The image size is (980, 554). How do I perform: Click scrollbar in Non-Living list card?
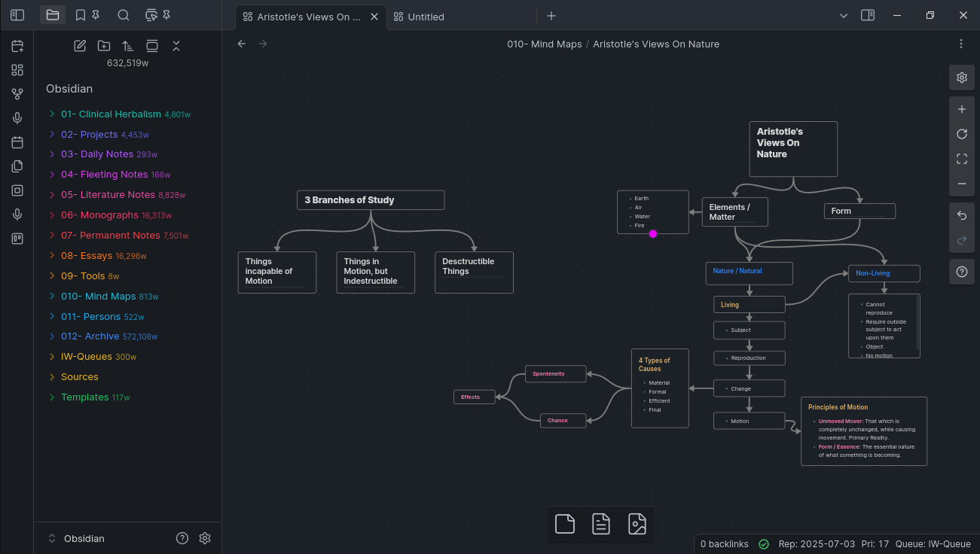click(917, 324)
